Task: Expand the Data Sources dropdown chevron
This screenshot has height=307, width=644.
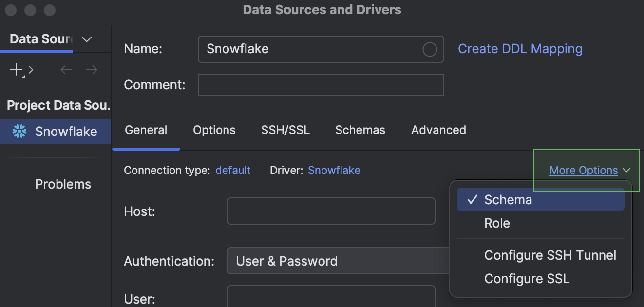Action: pyautogui.click(x=86, y=38)
